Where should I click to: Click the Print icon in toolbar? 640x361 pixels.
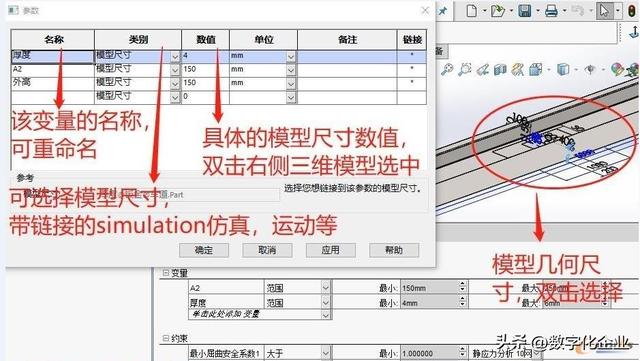[551, 11]
